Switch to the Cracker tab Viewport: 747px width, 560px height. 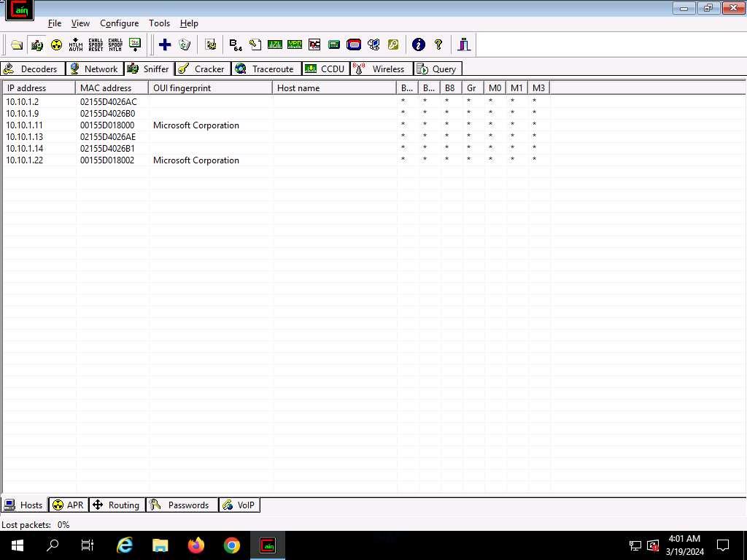tap(202, 69)
